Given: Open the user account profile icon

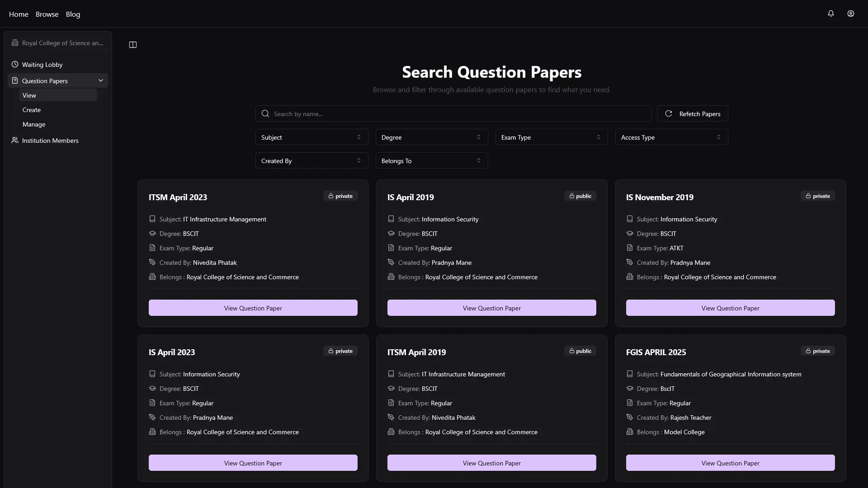Looking at the screenshot, I should (850, 14).
